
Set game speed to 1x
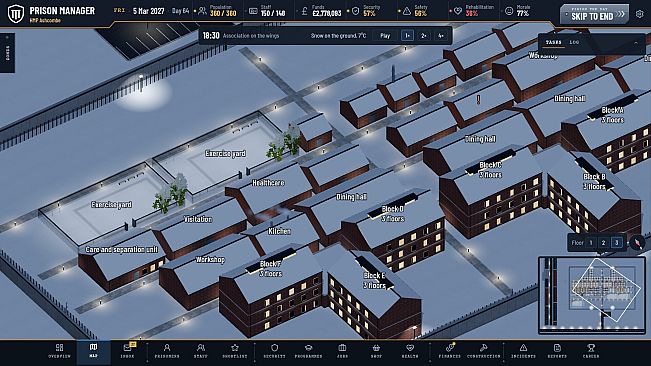407,36
